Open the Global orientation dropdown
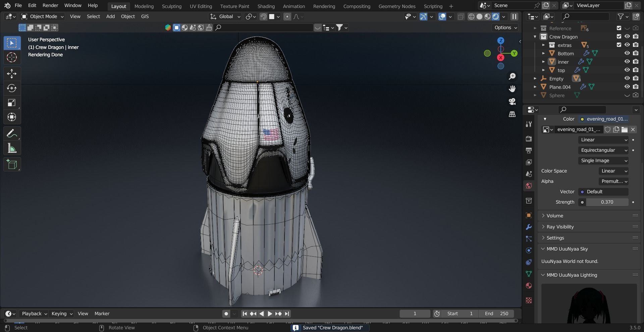The width and height of the screenshot is (644, 332). coord(225,16)
